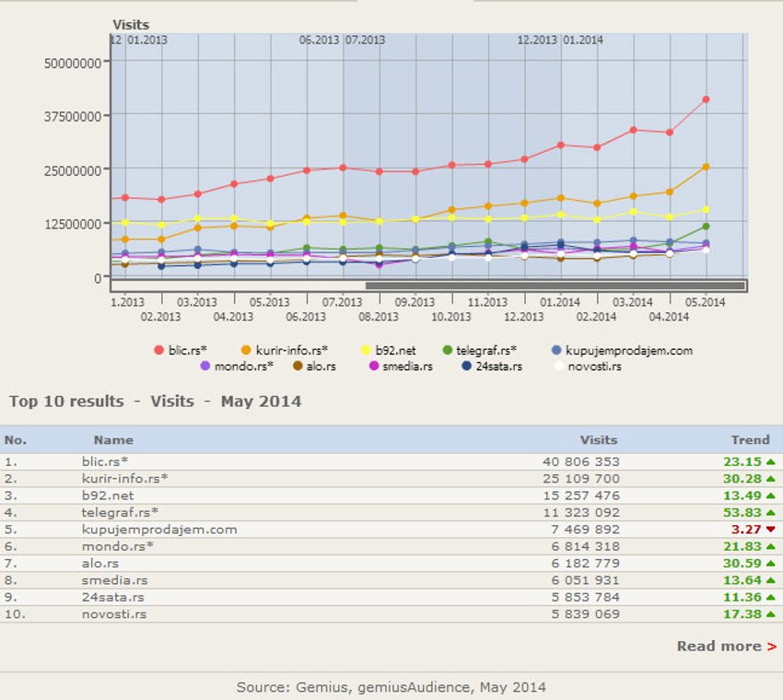Image resolution: width=783 pixels, height=700 pixels.
Task: Click the mondo.rs purple legend dot
Action: point(205,366)
